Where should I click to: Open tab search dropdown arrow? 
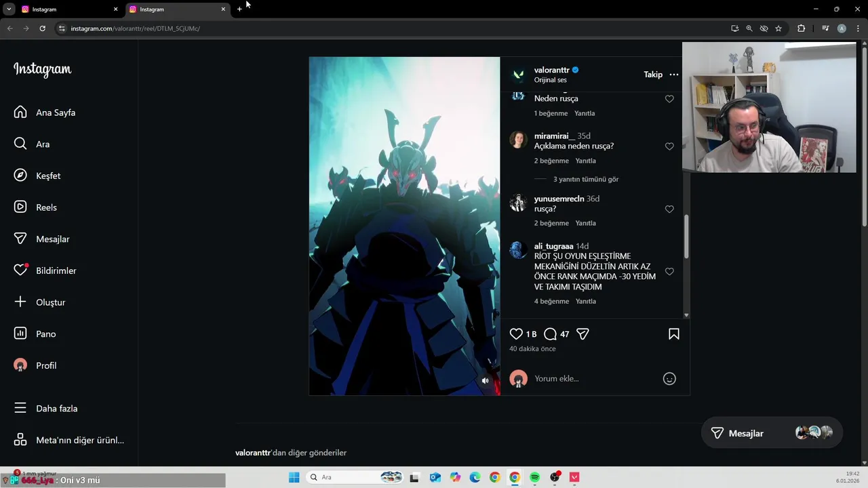pyautogui.click(x=8, y=9)
